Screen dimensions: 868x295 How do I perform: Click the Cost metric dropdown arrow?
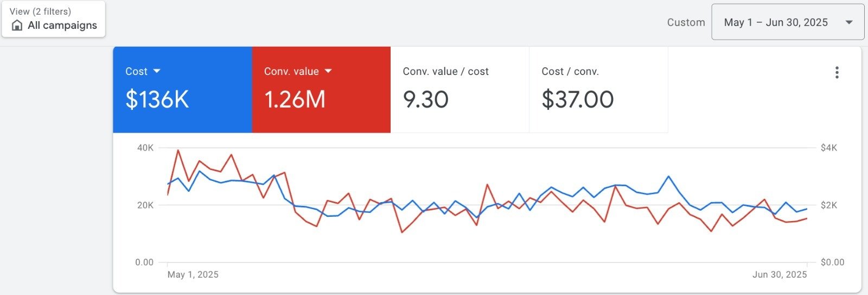[157, 71]
